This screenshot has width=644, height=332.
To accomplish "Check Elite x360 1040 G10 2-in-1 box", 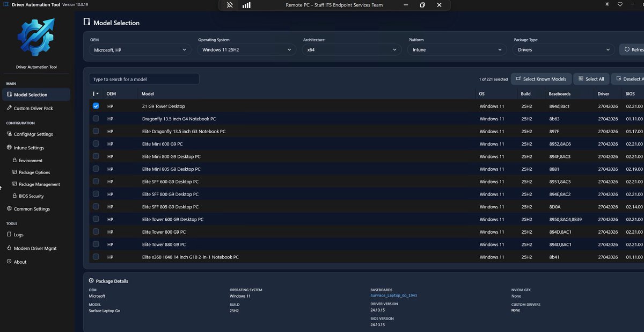I will tap(96, 257).
